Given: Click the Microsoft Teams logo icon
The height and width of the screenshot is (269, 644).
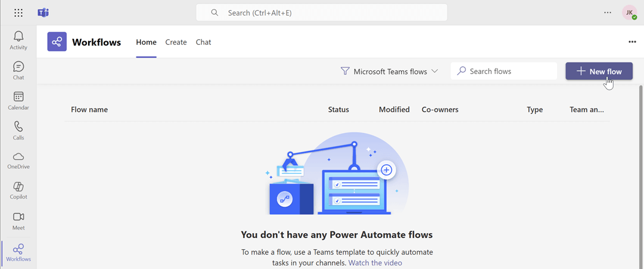Looking at the screenshot, I should (x=43, y=13).
